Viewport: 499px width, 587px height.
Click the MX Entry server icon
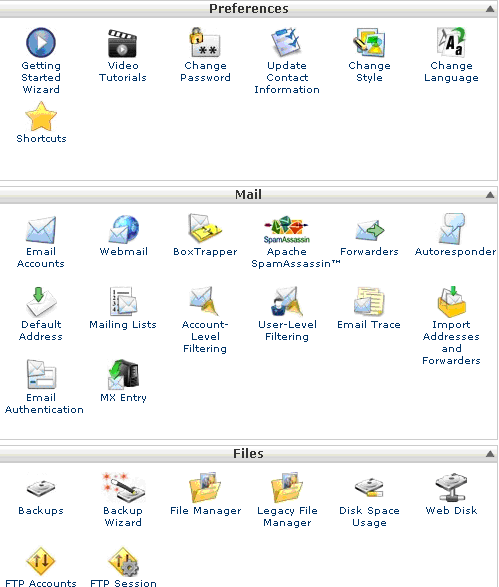pos(123,375)
